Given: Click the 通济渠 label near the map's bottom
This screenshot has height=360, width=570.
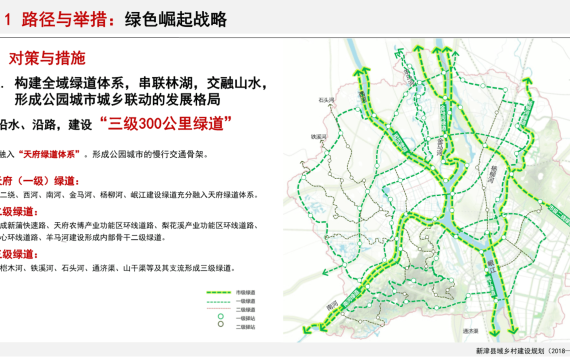Looking at the screenshot, I should tap(471, 331).
